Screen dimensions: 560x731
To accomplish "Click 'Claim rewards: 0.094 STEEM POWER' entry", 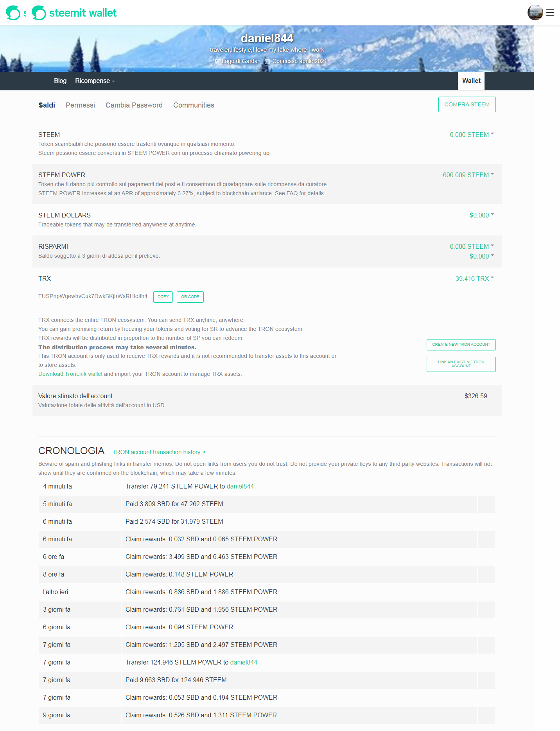I will (179, 627).
